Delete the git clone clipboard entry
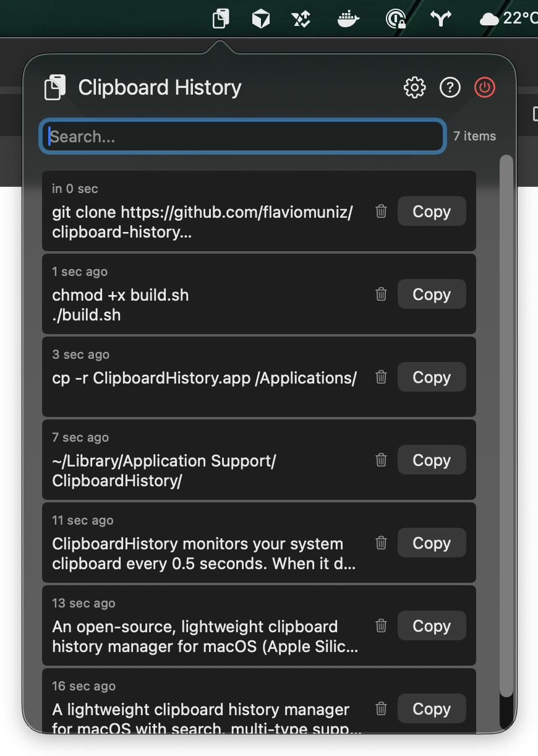Viewport: 538px width, 756px height. tap(382, 212)
